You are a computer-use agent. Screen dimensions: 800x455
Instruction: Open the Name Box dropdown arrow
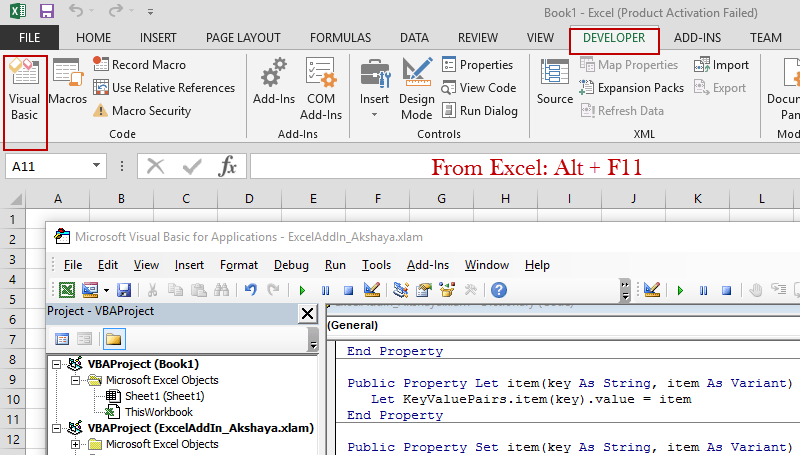96,166
